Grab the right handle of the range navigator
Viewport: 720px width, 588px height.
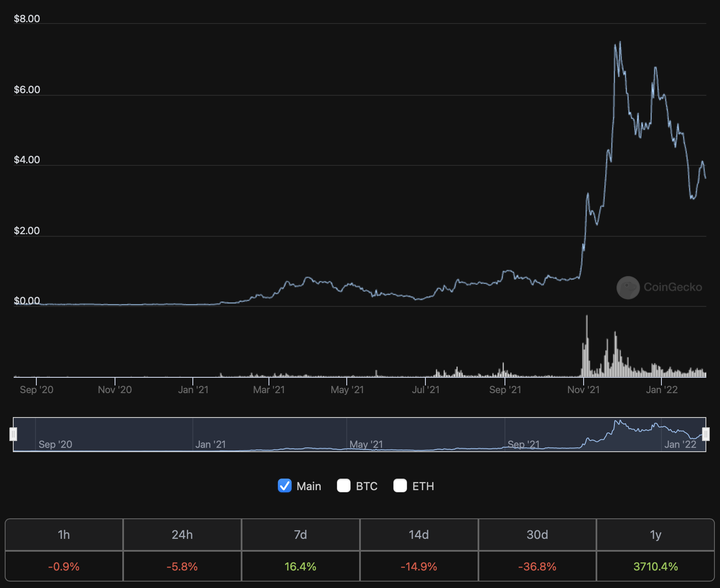[x=706, y=434]
